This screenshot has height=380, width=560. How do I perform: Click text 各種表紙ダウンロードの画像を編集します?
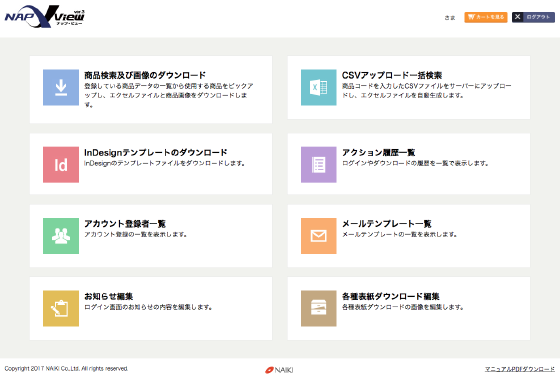point(402,307)
